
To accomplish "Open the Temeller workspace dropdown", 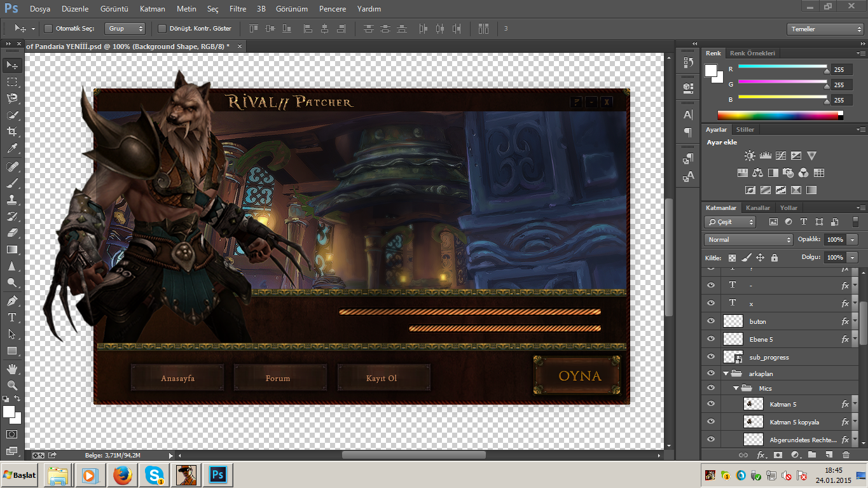I will [x=825, y=29].
